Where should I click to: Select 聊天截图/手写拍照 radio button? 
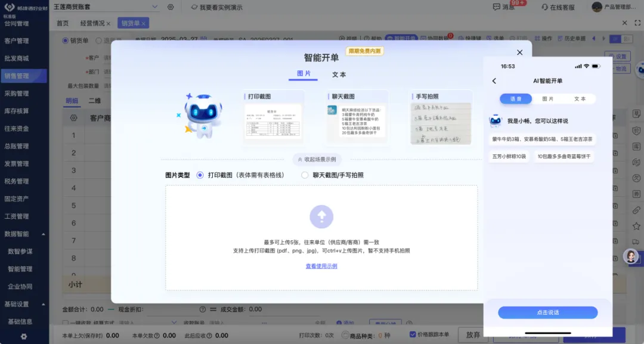[305, 175]
